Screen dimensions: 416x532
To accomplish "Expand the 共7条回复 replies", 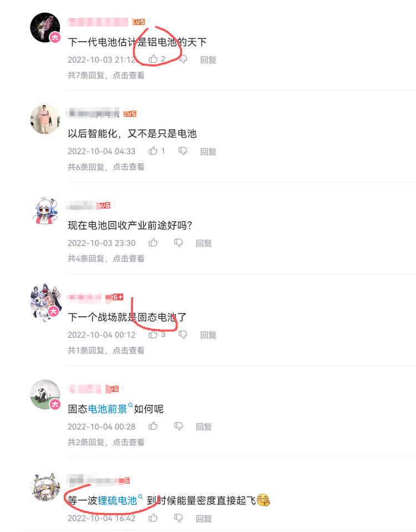I will coord(106,75).
